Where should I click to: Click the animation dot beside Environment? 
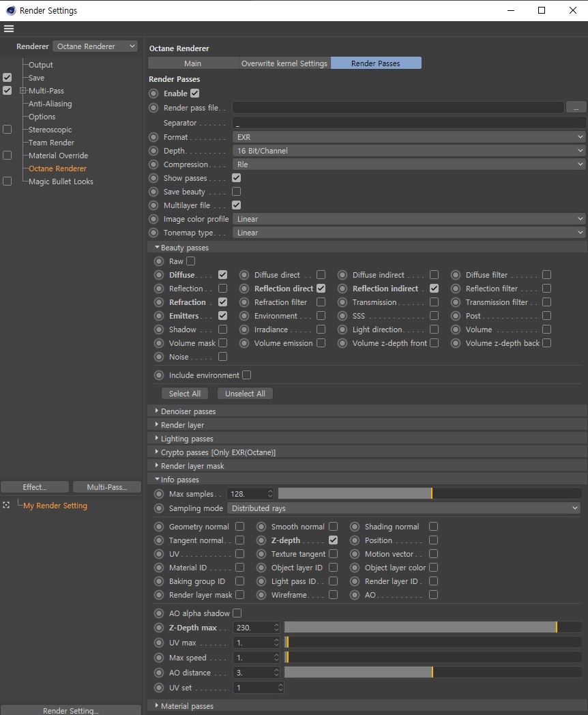[244, 316]
